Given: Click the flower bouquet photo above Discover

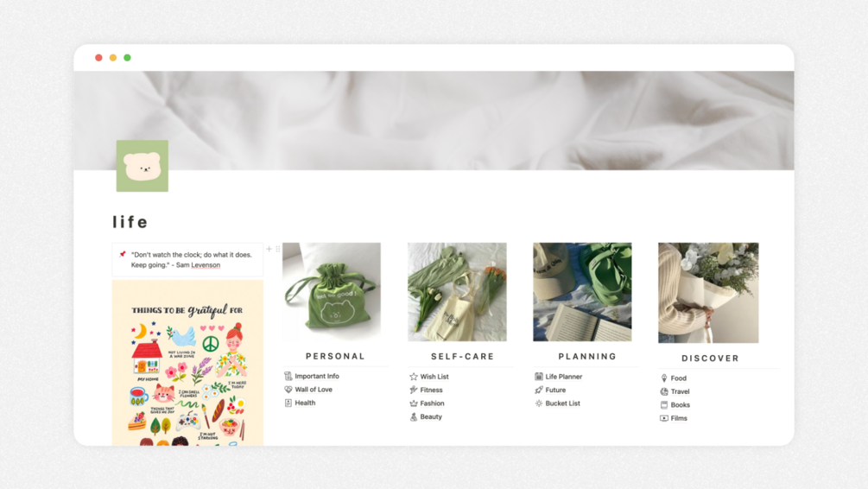Looking at the screenshot, I should [708, 292].
